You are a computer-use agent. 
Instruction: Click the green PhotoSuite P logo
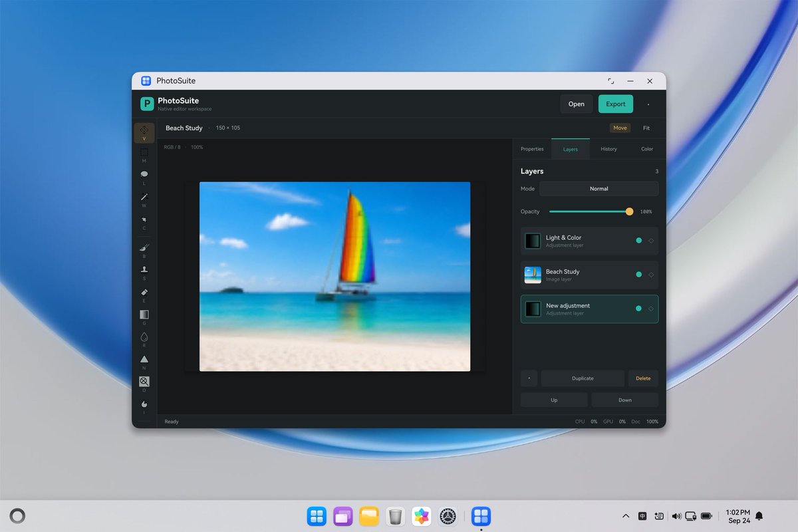click(147, 104)
